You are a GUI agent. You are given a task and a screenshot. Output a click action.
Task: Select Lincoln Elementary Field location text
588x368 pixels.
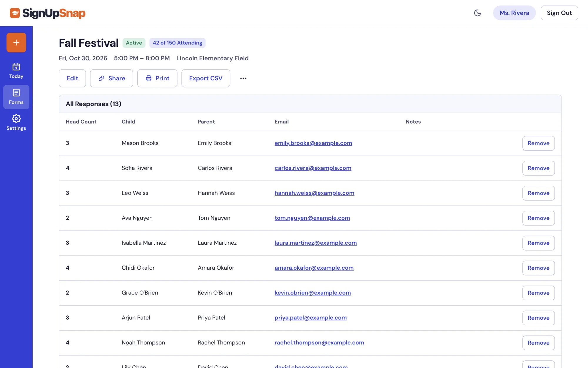(x=212, y=58)
